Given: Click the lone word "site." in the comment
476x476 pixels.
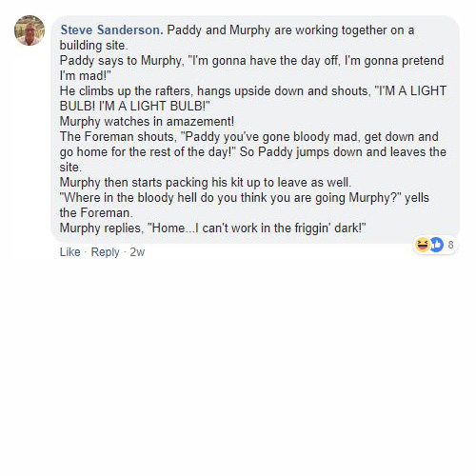Looking at the screenshot, I should click(70, 167).
